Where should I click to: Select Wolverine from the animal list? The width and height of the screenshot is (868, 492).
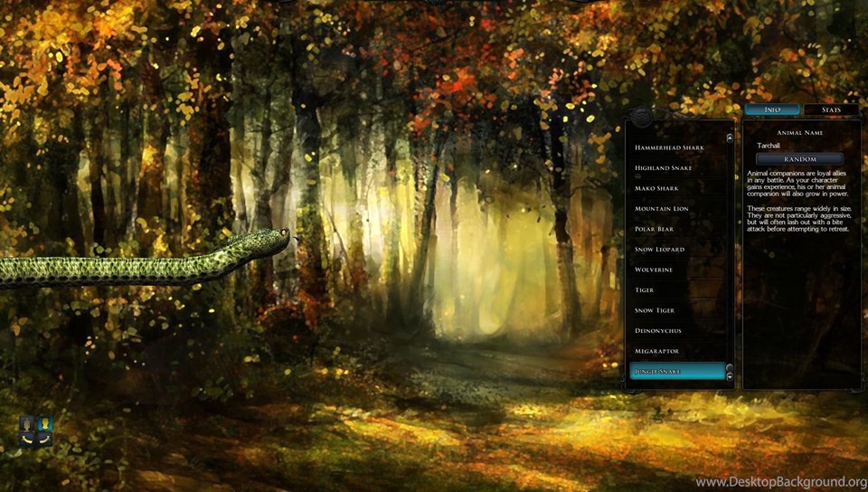[x=677, y=270]
